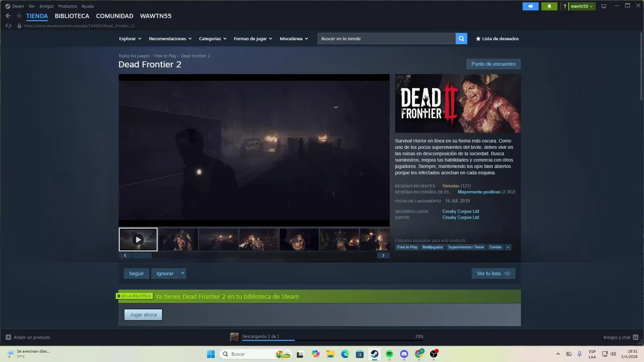This screenshot has width=644, height=362.
Task: Select the fourth screenshot thumbnail
Action: pos(259,239)
